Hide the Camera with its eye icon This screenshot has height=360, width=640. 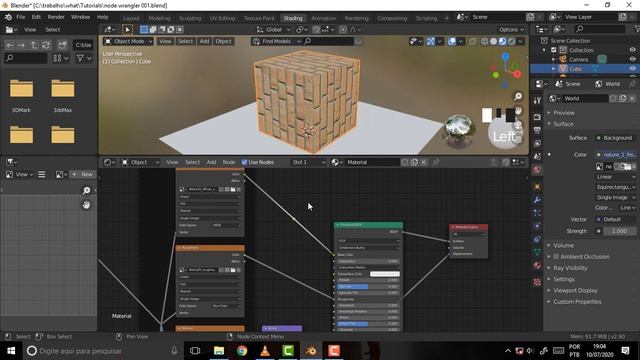[632, 59]
